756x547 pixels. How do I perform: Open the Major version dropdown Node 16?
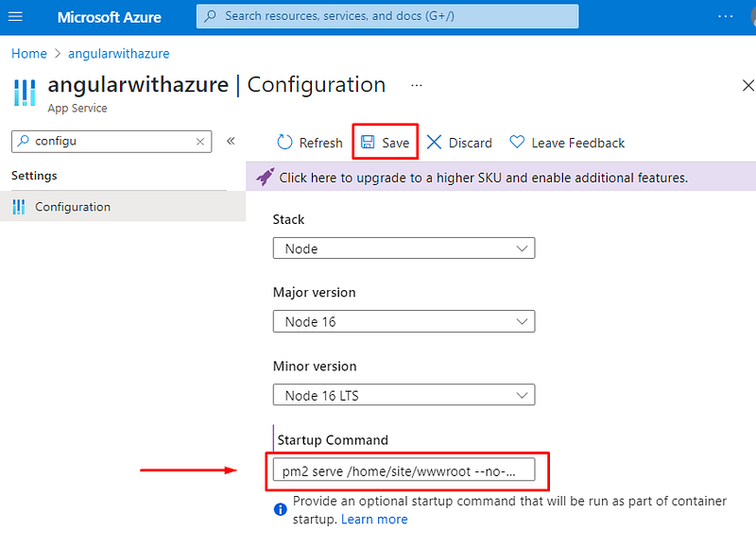coord(404,321)
